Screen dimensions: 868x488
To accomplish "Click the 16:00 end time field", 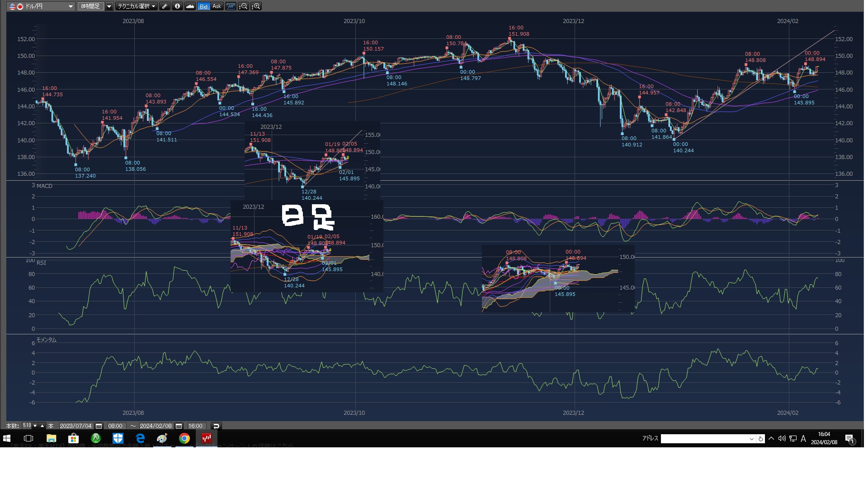I will click(195, 426).
